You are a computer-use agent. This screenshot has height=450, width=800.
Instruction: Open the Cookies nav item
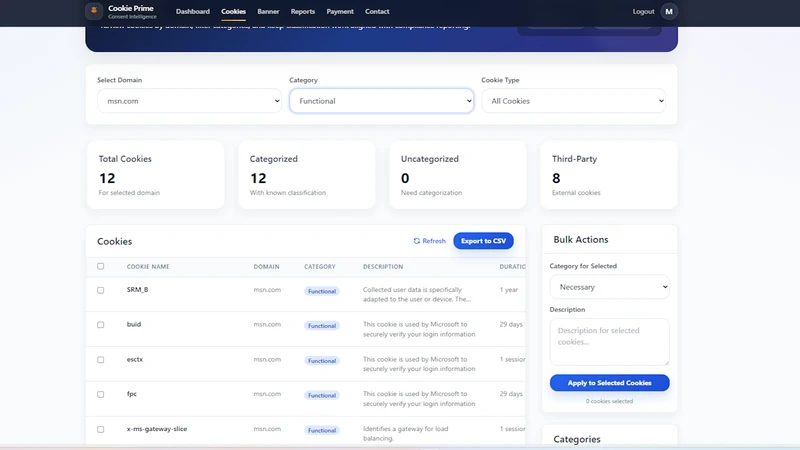coord(233,11)
